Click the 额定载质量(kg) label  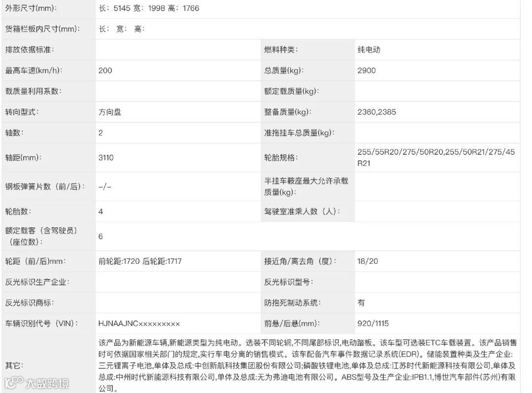pos(292,91)
